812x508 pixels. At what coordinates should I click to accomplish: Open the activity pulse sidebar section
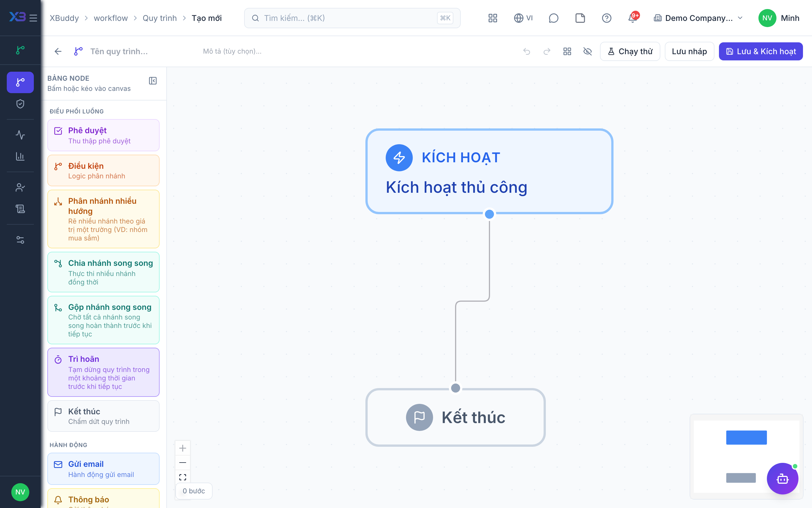pyautogui.click(x=20, y=135)
